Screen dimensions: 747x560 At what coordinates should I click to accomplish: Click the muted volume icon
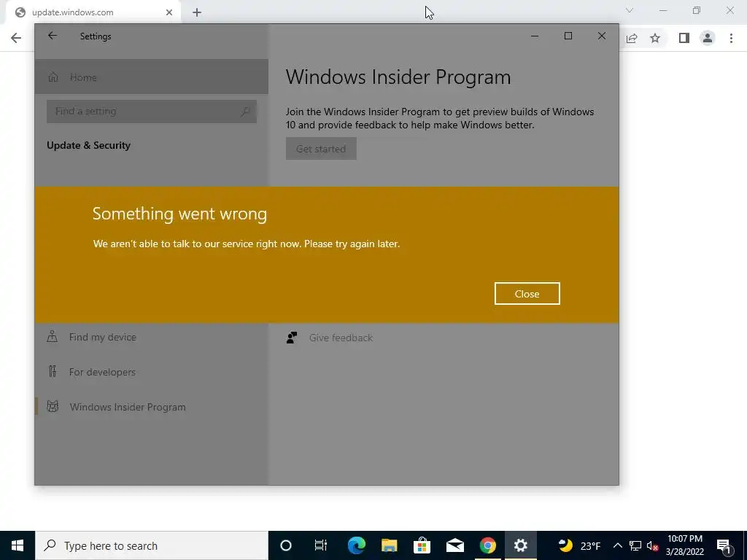coord(653,545)
